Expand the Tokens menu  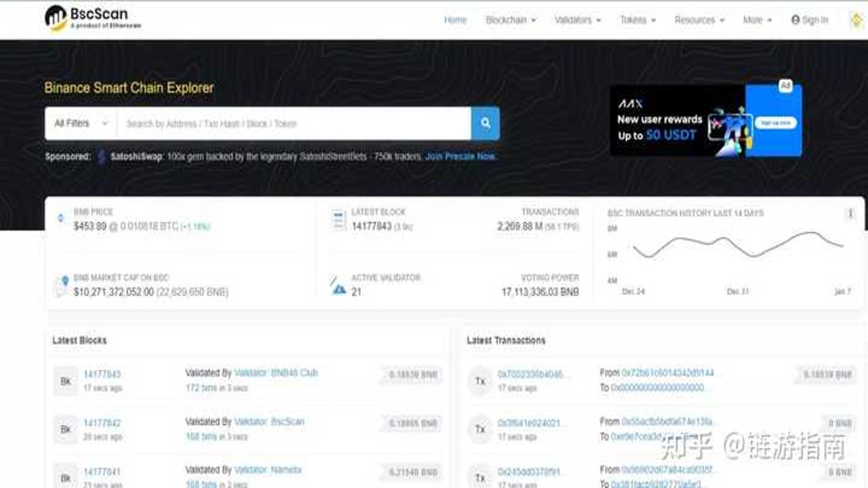click(638, 20)
